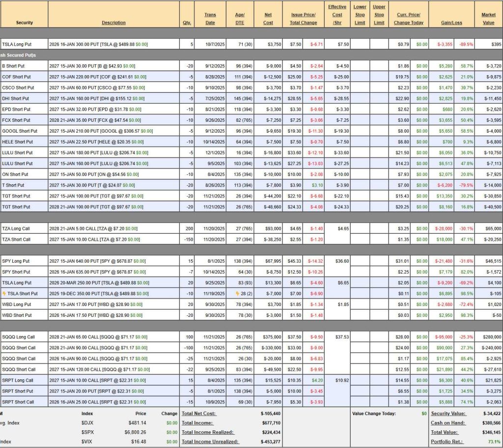Sort by the Description column header
Image resolution: width=503 pixels, height=448 pixels.
point(113,23)
